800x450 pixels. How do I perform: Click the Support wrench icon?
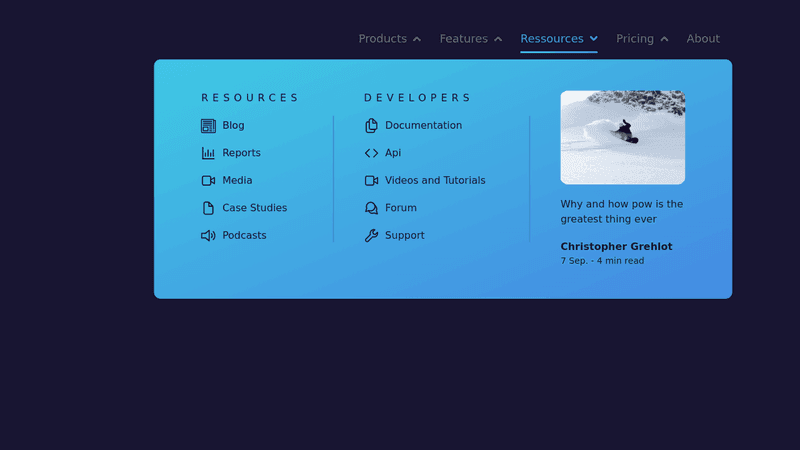[371, 236]
